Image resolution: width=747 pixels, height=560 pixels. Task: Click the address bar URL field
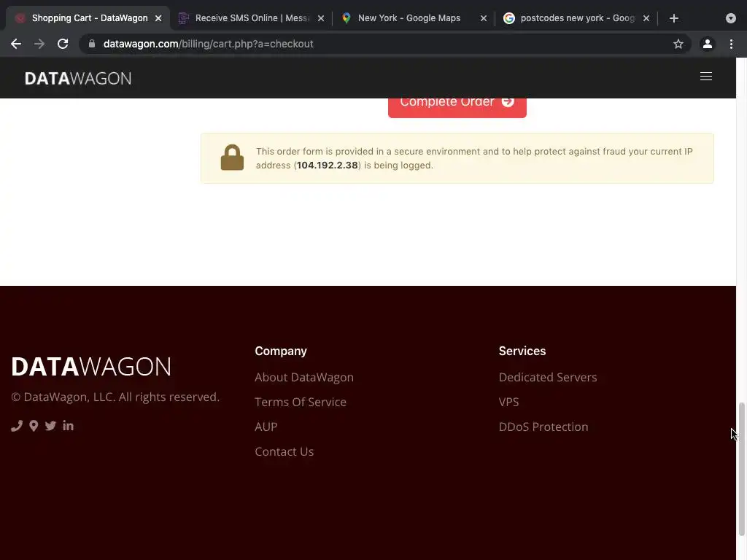coord(384,44)
